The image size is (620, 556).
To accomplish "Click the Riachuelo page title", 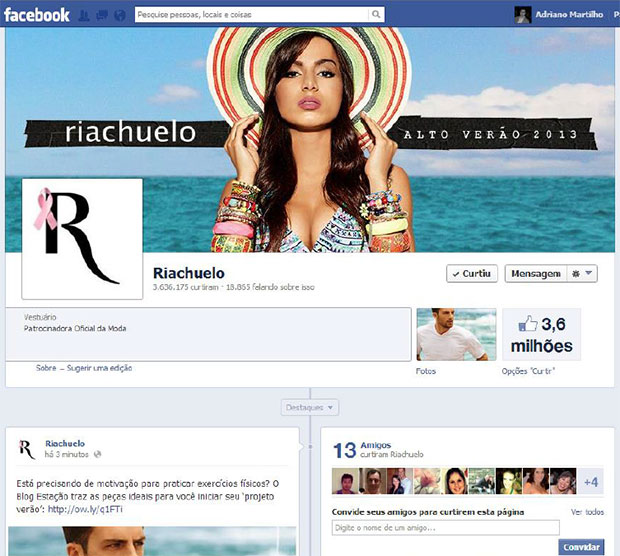I will (x=189, y=273).
